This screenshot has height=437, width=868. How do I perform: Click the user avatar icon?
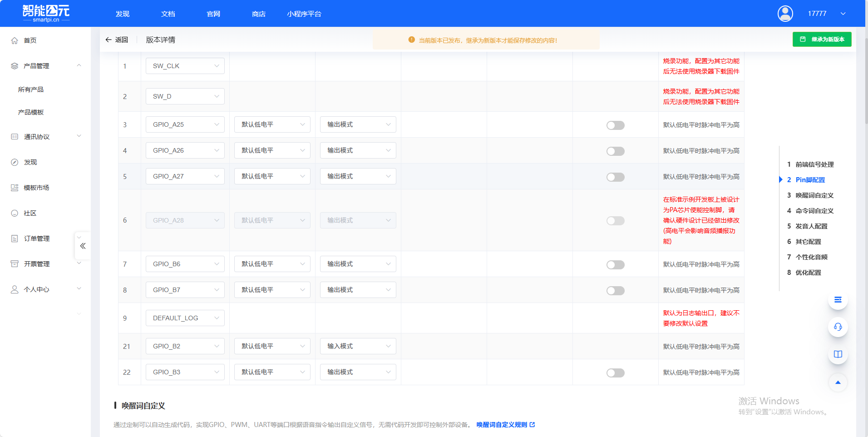[785, 14]
